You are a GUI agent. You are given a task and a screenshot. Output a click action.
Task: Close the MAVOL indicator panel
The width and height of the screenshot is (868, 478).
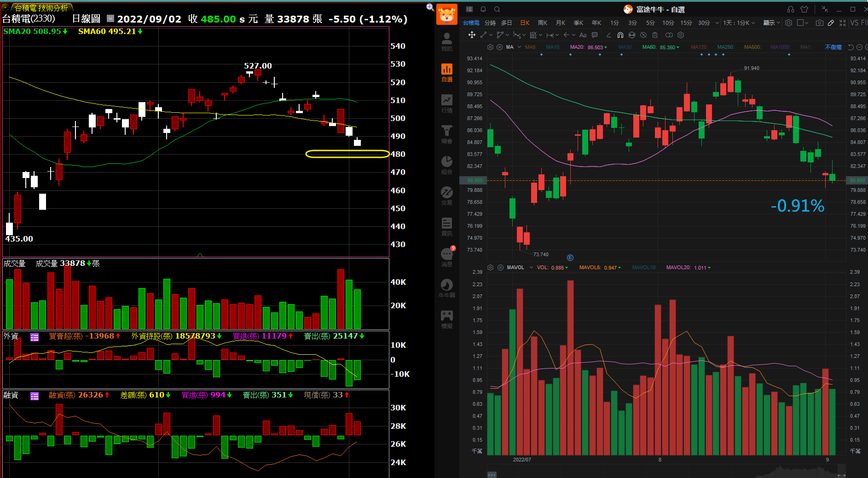(x=500, y=267)
